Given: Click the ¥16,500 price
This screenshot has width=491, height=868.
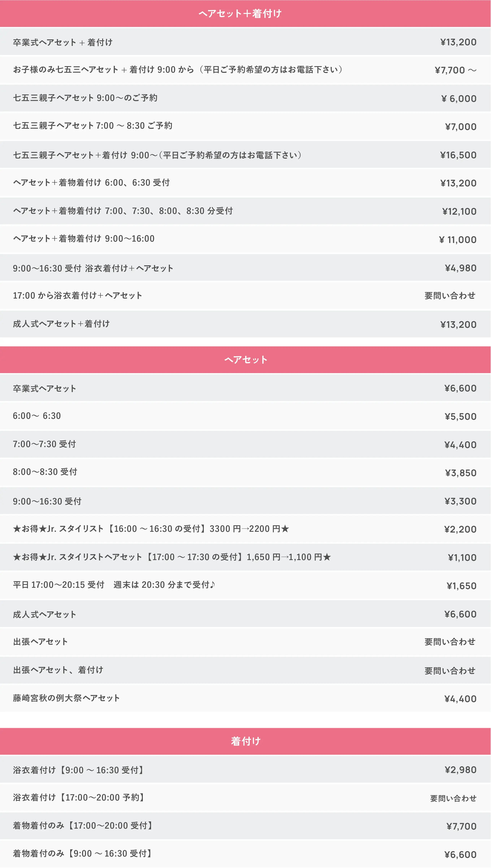Looking at the screenshot, I should 458,155.
